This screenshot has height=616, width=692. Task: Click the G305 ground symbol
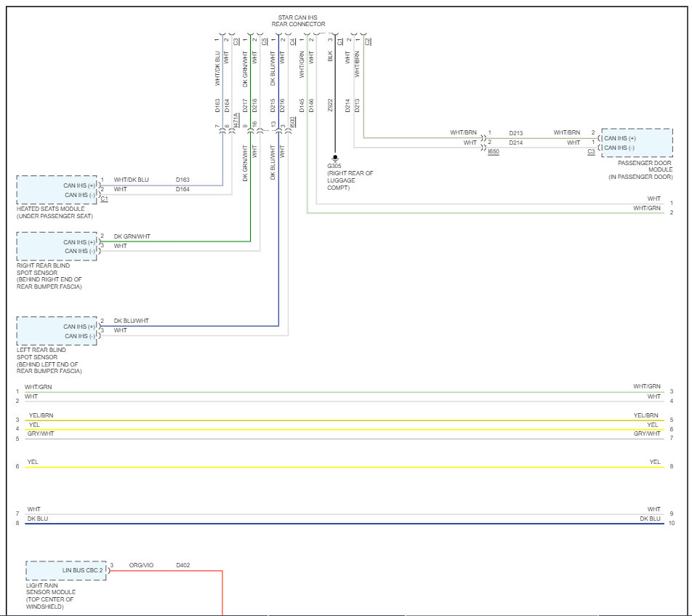[335, 158]
